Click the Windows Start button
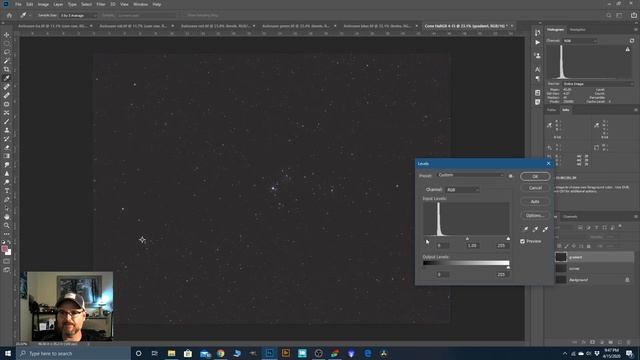Image resolution: width=640 pixels, height=360 pixels. click(x=8, y=353)
